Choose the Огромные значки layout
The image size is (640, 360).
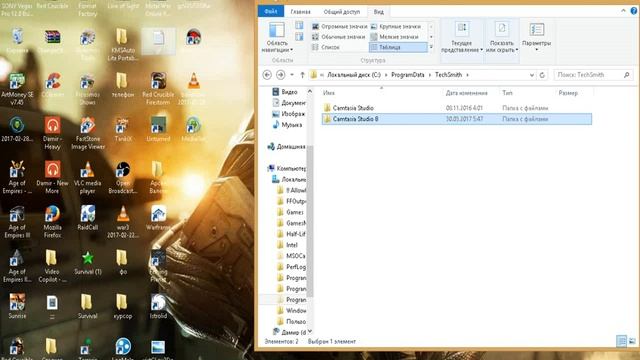click(x=340, y=26)
